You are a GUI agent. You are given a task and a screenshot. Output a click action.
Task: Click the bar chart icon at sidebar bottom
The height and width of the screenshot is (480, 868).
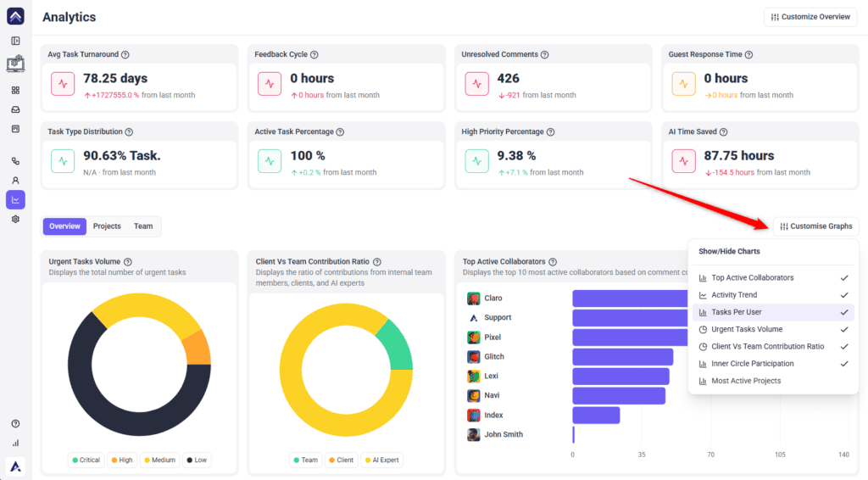[15, 443]
